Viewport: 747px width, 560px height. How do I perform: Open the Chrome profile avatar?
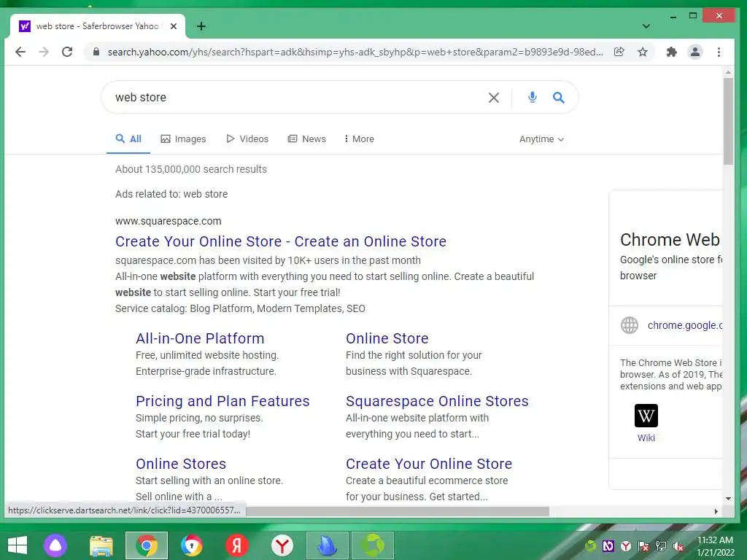(x=695, y=52)
